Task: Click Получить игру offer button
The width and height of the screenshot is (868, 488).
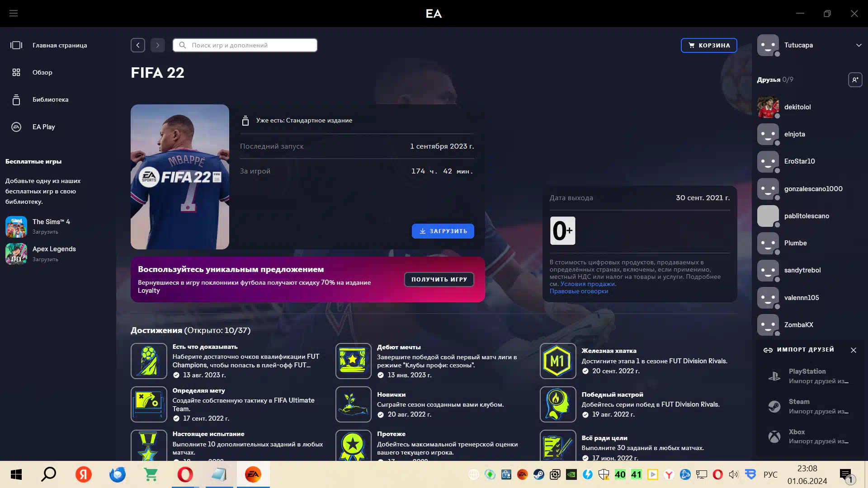Action: [x=439, y=279]
